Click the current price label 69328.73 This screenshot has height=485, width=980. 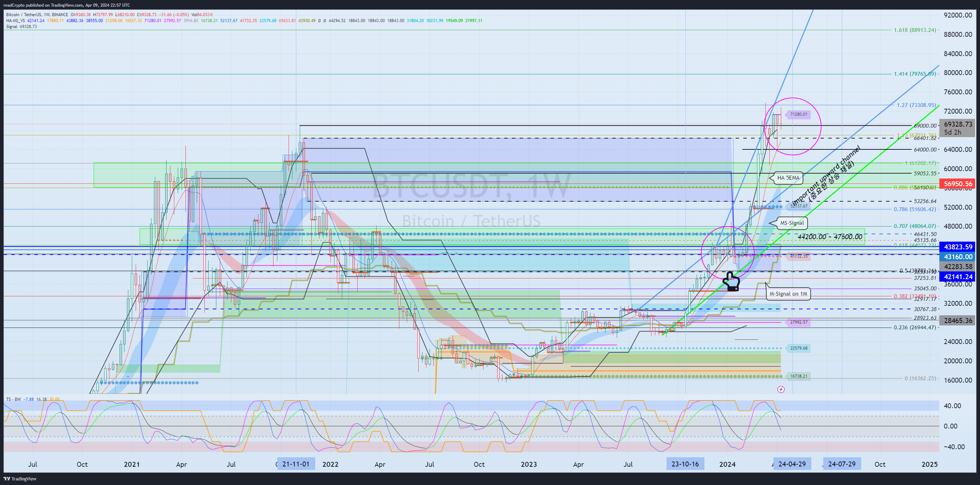coord(958,124)
